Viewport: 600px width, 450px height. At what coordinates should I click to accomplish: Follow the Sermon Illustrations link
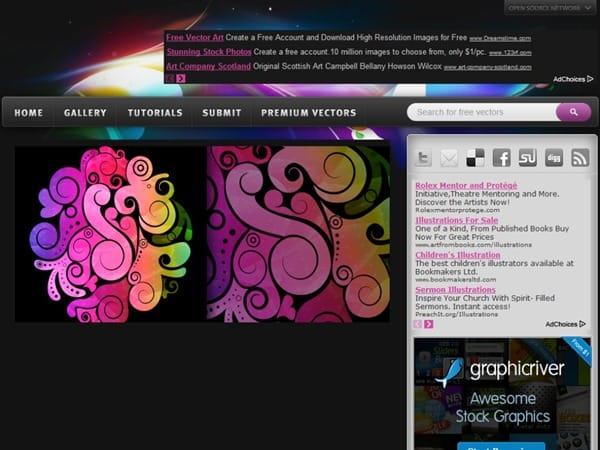pos(455,290)
